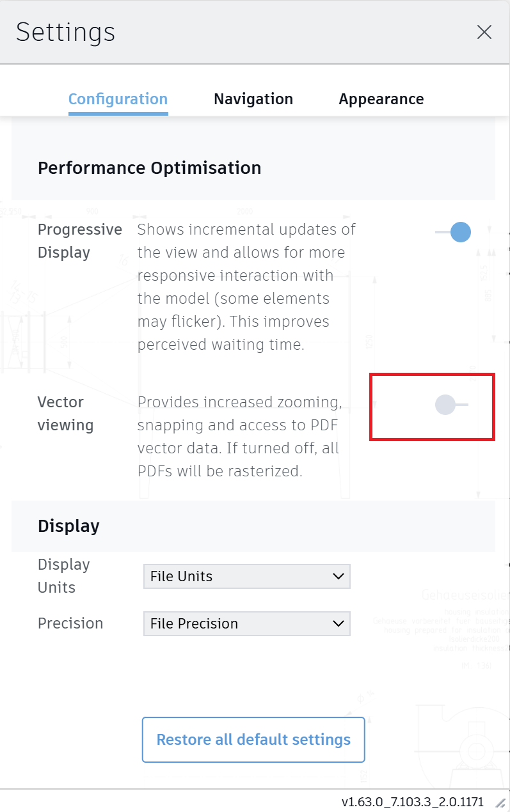
Task: Click Restore all default settings
Action: coord(253,740)
